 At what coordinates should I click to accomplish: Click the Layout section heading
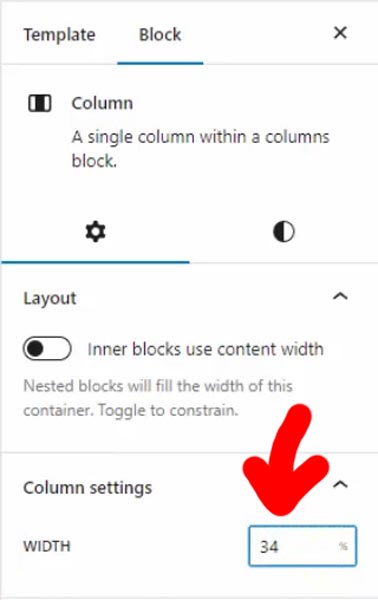point(50,298)
